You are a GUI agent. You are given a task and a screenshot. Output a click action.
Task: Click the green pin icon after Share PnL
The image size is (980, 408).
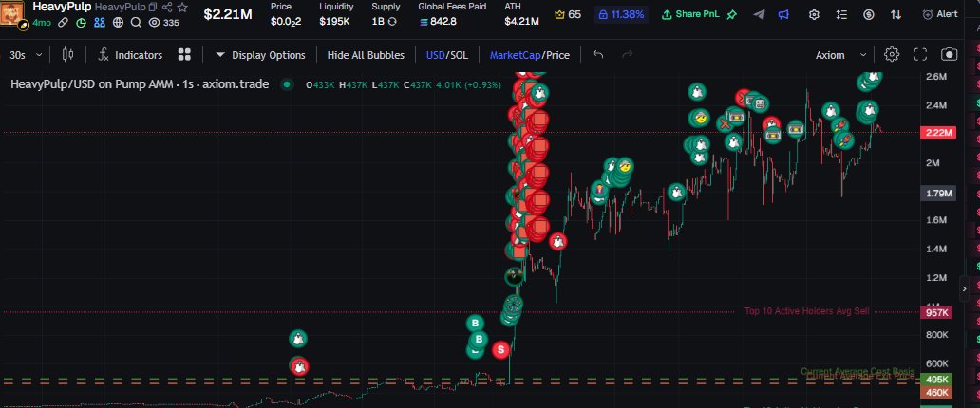point(731,13)
